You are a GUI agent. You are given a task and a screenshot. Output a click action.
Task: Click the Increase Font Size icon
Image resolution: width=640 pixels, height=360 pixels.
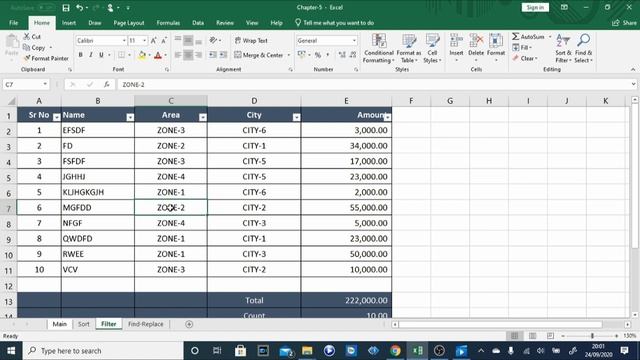pyautogui.click(x=153, y=40)
